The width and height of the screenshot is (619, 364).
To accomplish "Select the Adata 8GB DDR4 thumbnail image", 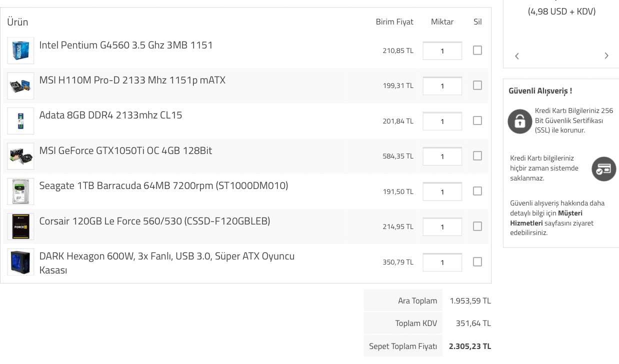I will click(x=20, y=121).
